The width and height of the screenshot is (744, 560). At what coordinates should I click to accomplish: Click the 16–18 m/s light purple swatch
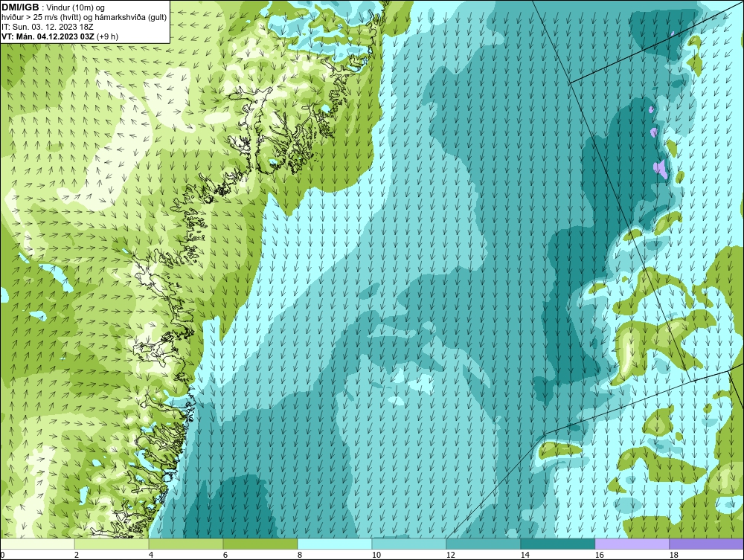coord(632,544)
